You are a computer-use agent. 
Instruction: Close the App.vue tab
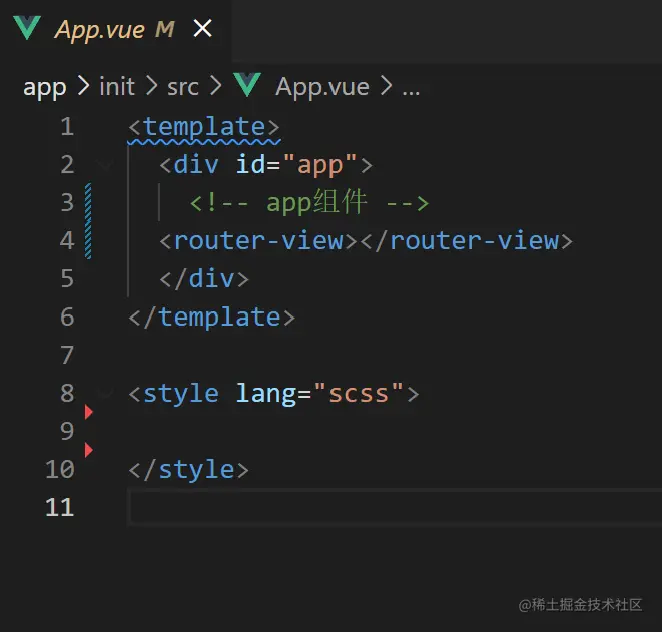pos(203,29)
